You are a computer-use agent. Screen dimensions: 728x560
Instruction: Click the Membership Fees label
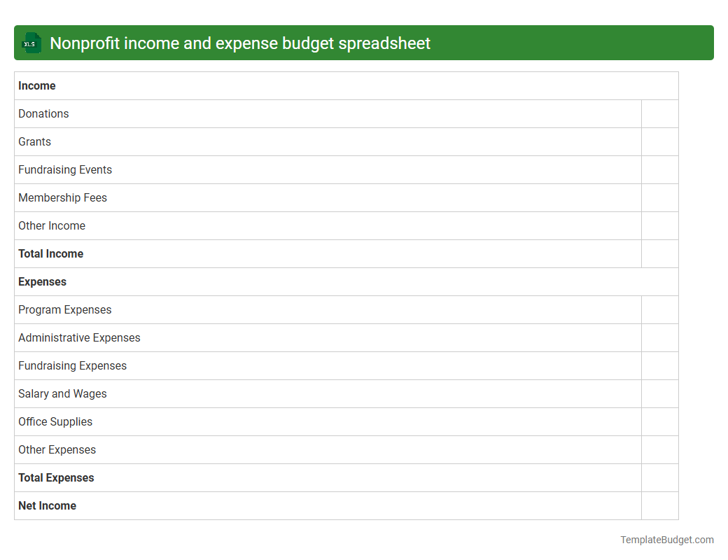[62, 197]
